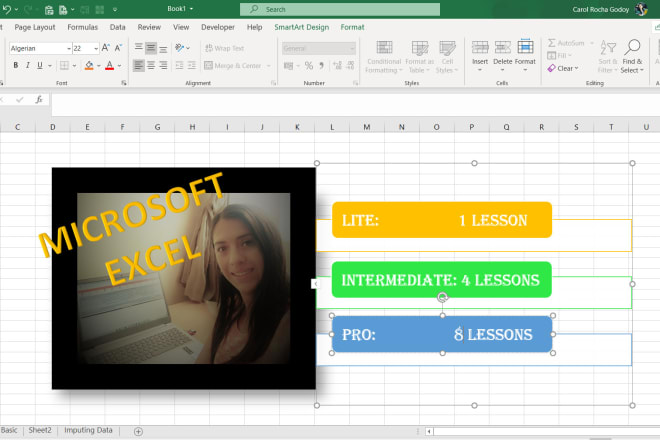Open Format as Table gallery

coord(419,57)
